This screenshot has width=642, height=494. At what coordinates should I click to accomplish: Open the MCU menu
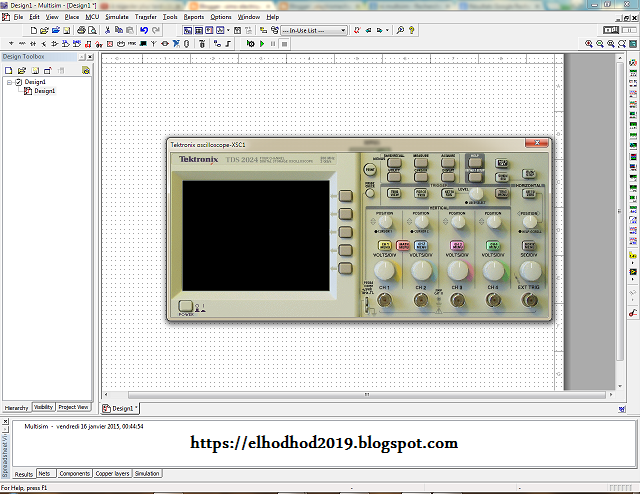coord(92,17)
